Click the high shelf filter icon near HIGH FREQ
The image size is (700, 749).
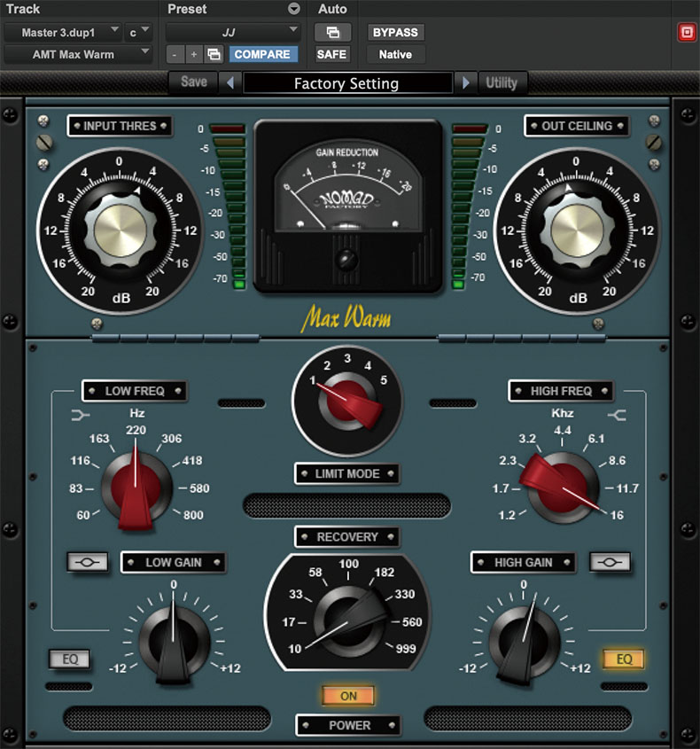pos(617,415)
